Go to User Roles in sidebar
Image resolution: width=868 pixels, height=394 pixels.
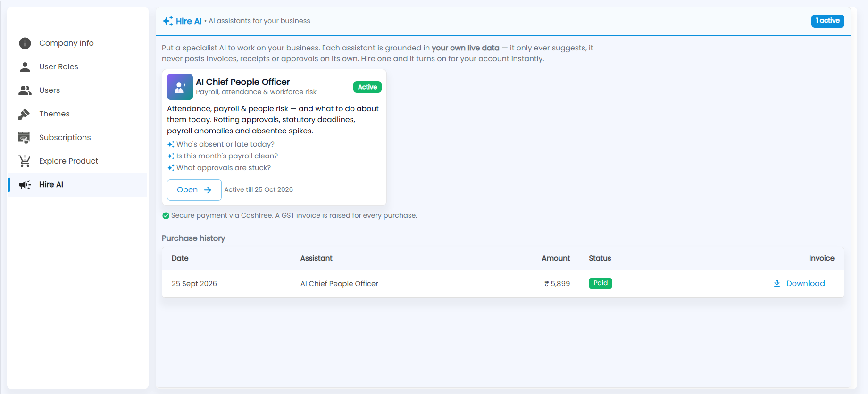[x=58, y=67]
